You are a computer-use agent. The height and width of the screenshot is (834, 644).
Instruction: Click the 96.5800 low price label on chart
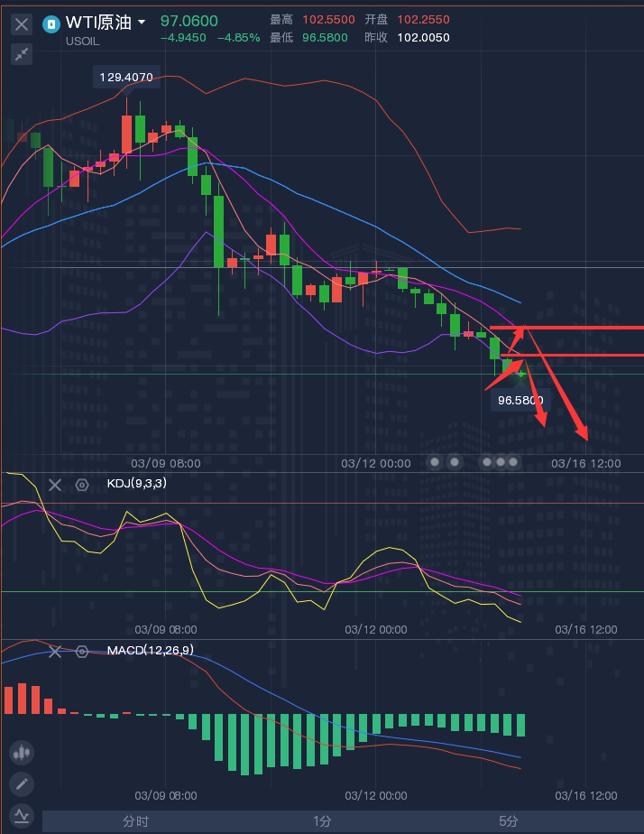coord(520,400)
